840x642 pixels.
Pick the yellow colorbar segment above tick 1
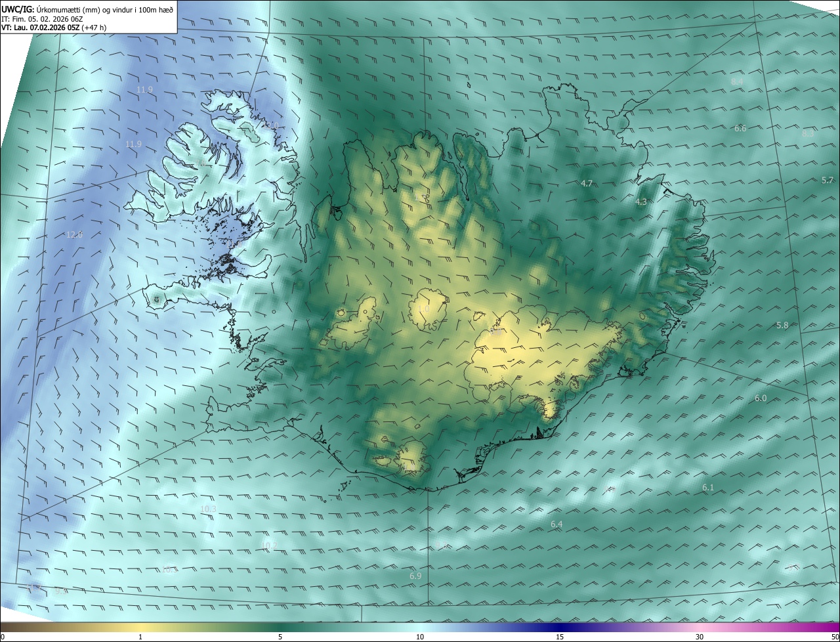coord(140,628)
